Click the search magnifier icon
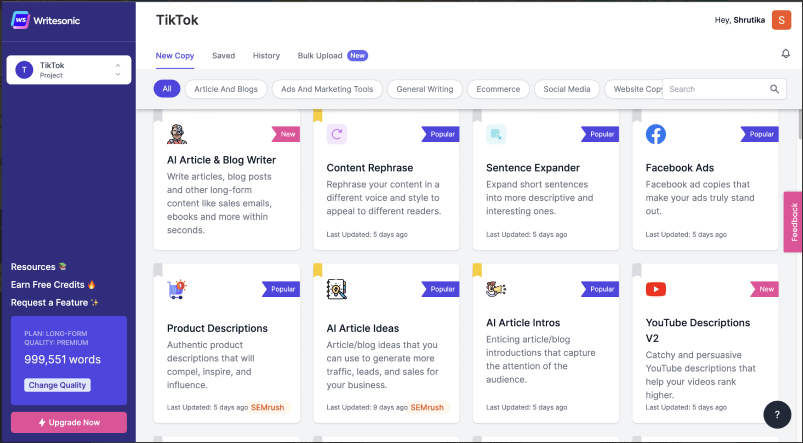The width and height of the screenshot is (803, 443). pos(774,89)
